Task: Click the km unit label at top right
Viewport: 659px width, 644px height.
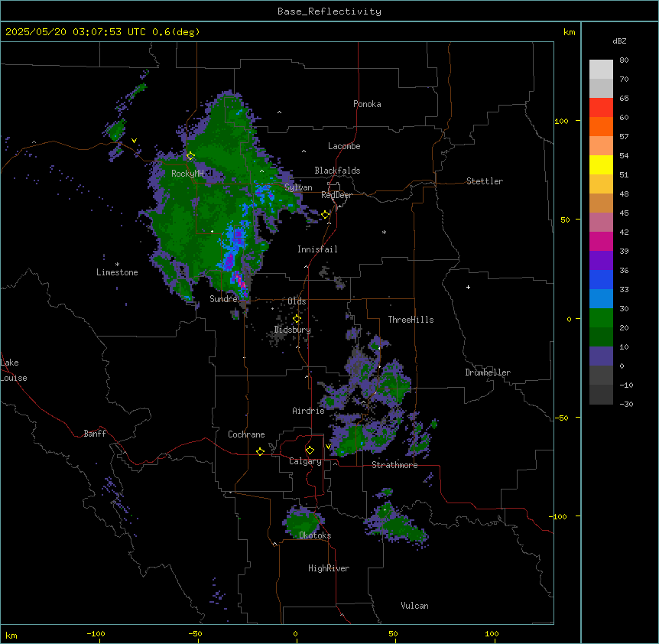Action: coord(569,32)
